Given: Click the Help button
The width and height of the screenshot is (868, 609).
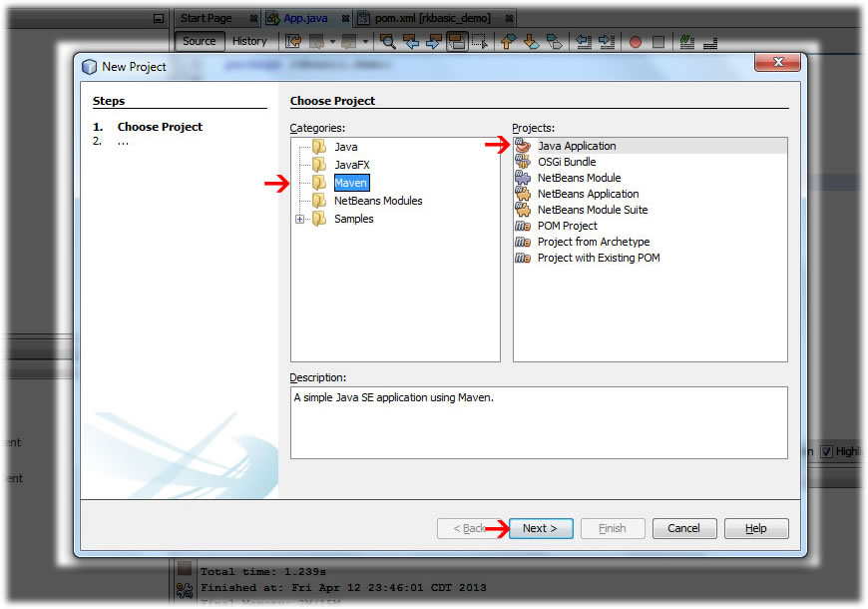Looking at the screenshot, I should [x=756, y=529].
